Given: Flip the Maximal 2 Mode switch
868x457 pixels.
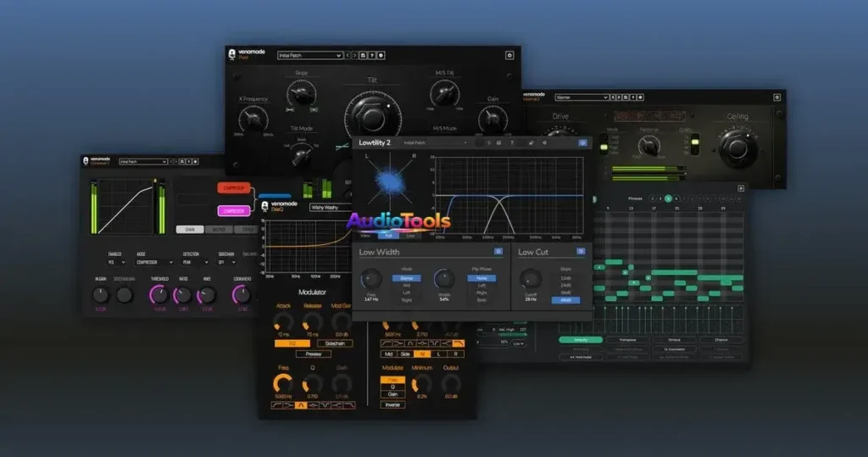Looking at the screenshot, I should pos(604,144).
